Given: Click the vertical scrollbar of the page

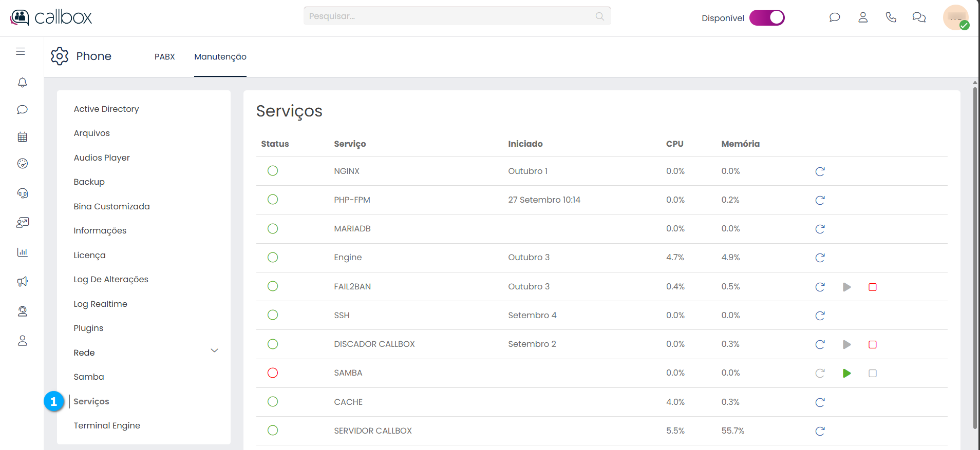Looking at the screenshot, I should 974,257.
